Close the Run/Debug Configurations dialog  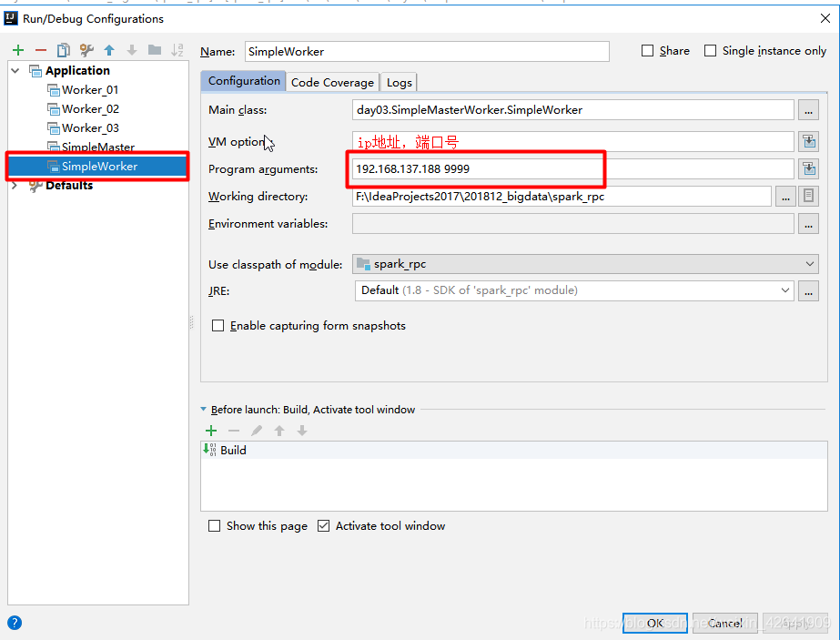(825, 18)
